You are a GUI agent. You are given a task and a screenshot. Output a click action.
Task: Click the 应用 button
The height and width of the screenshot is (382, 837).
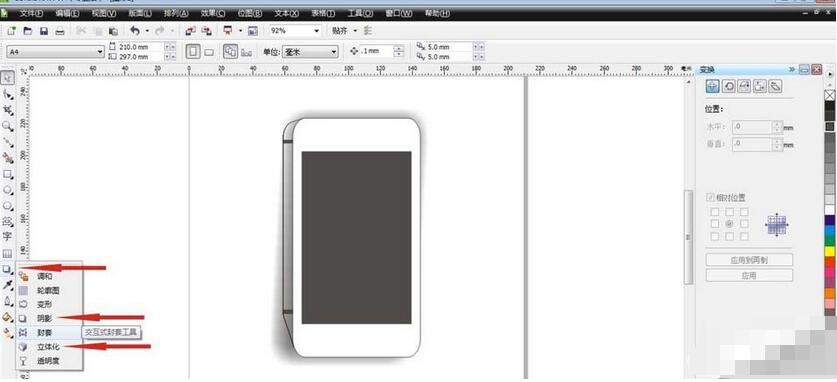[x=749, y=276]
